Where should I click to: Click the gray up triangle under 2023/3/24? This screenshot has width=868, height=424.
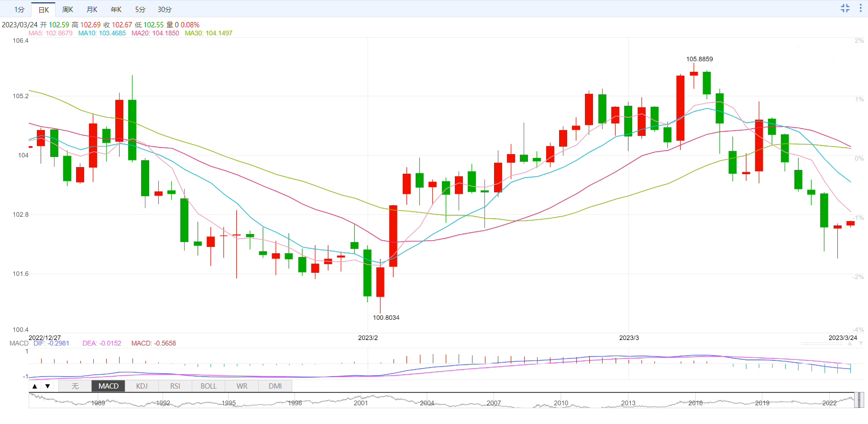click(x=850, y=344)
